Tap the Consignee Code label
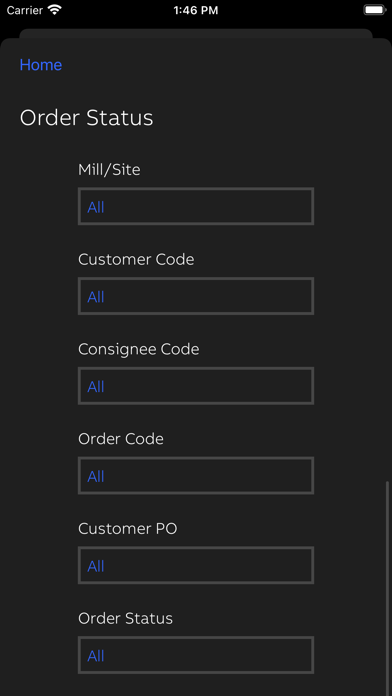 tap(139, 349)
